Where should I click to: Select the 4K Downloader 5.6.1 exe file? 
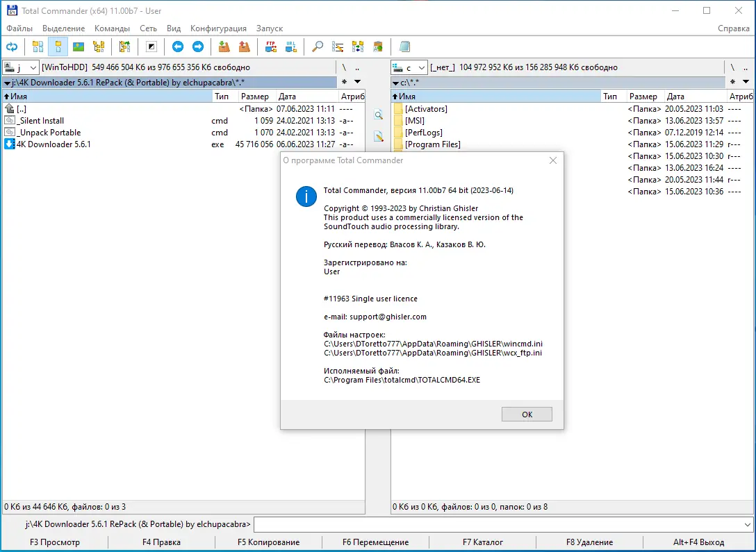183,144
